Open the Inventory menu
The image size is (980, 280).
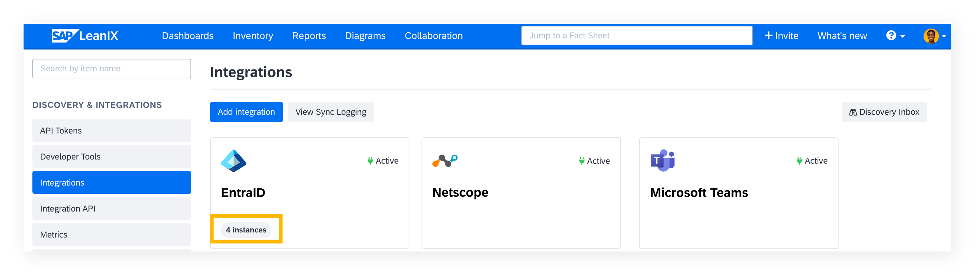[253, 36]
